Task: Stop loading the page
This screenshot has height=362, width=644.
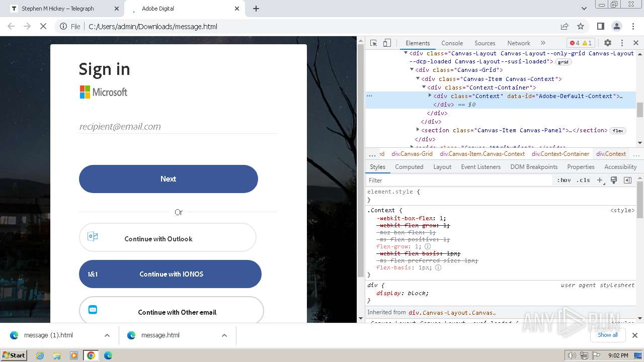Action: pos(43,26)
